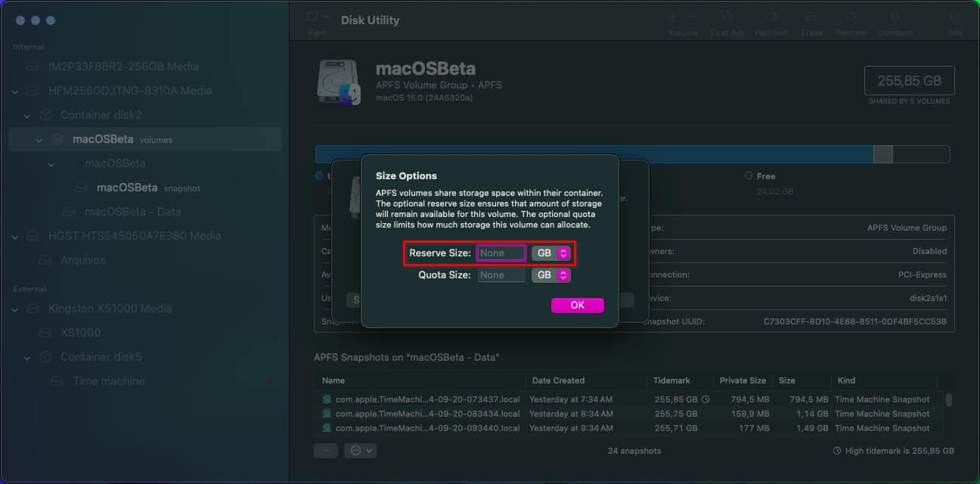
Task: Click 'Yesterday at 8:34 AM' cell
Action: point(571,414)
